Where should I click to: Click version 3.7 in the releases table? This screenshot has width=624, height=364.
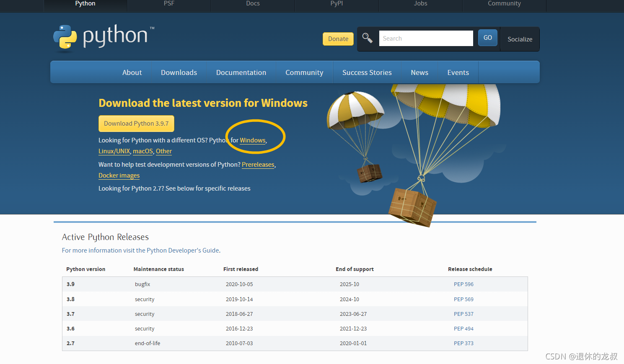tap(70, 314)
